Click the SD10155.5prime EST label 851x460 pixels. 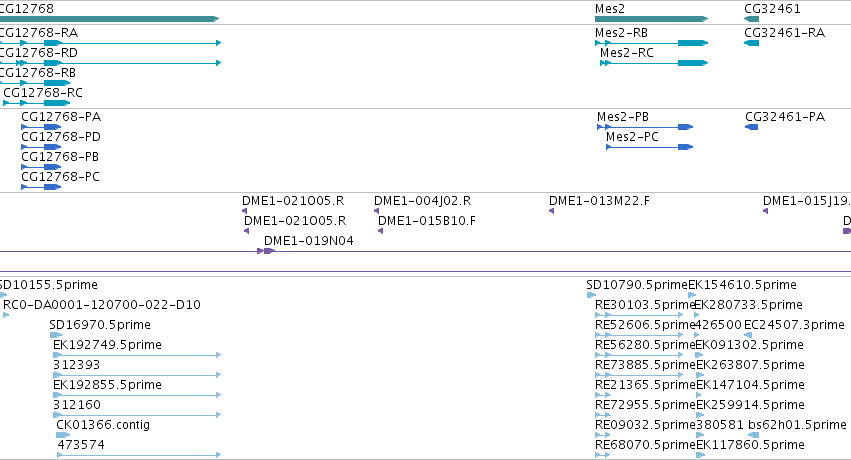click(49, 285)
